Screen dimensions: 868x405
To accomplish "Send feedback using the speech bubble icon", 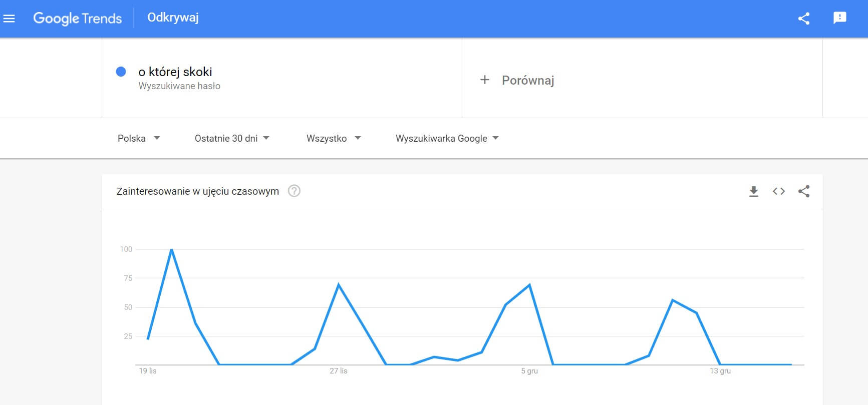I will tap(839, 18).
